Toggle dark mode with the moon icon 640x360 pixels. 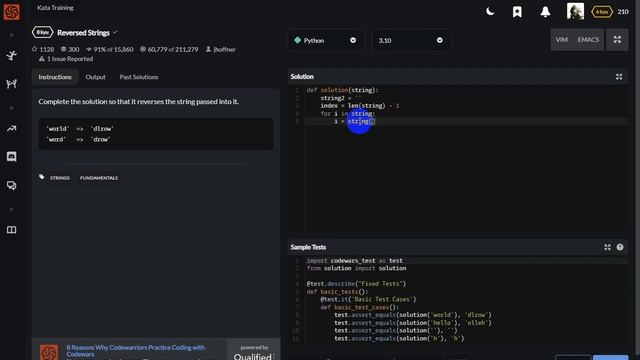click(490, 11)
